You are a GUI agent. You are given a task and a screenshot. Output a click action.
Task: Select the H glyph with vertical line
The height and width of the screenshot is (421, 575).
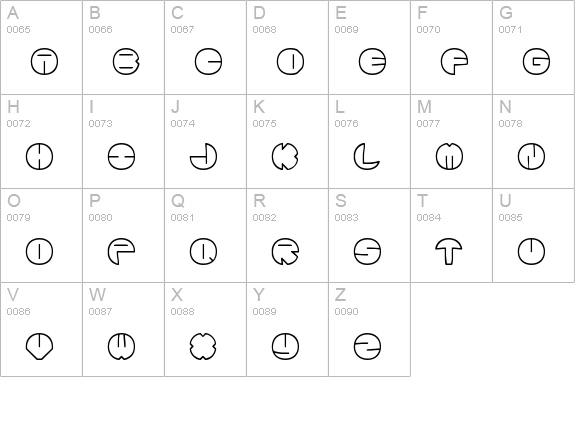click(x=39, y=156)
